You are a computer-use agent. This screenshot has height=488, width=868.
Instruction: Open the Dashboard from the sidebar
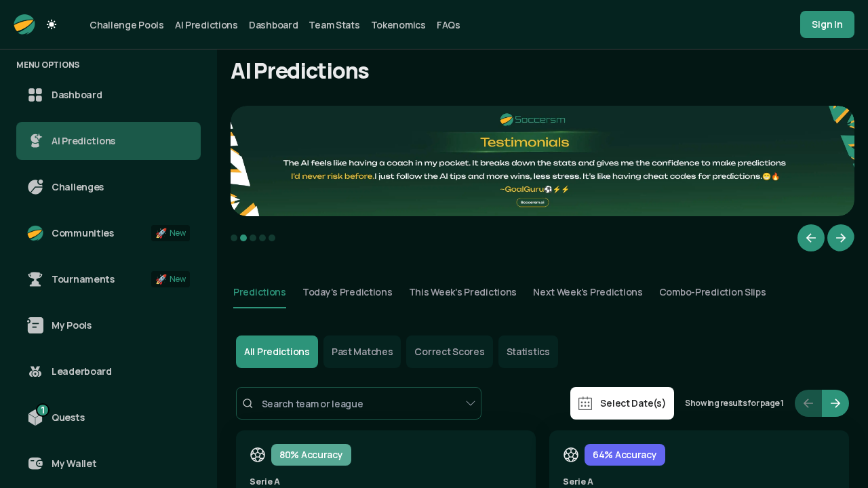tap(77, 95)
